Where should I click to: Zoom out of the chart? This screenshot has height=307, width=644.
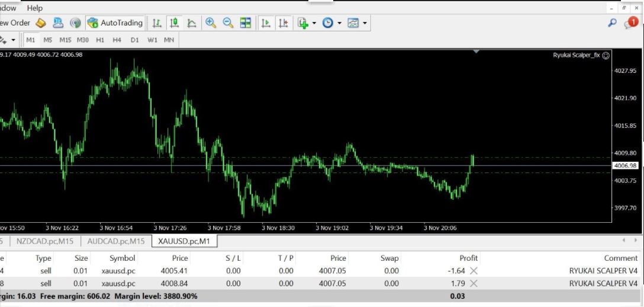[x=228, y=23]
